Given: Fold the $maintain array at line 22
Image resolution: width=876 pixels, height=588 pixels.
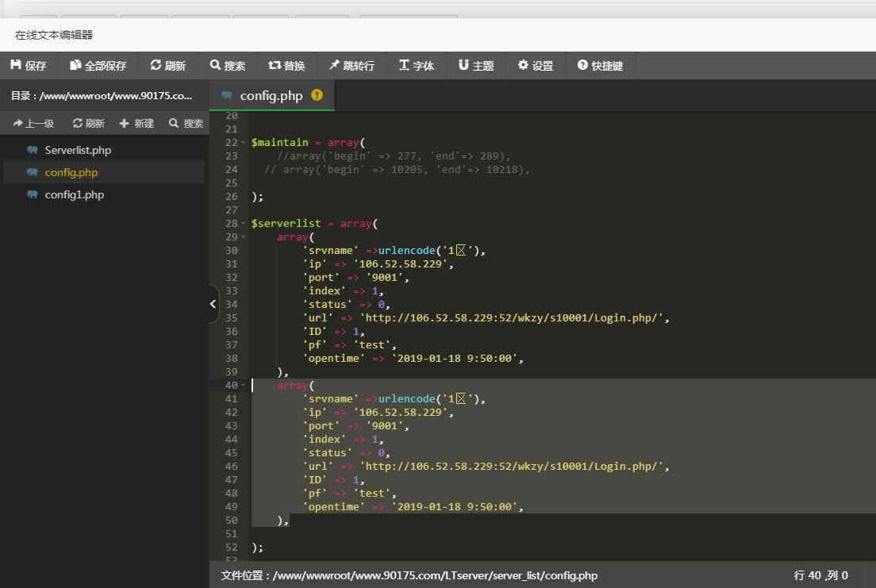Looking at the screenshot, I should click(x=244, y=143).
